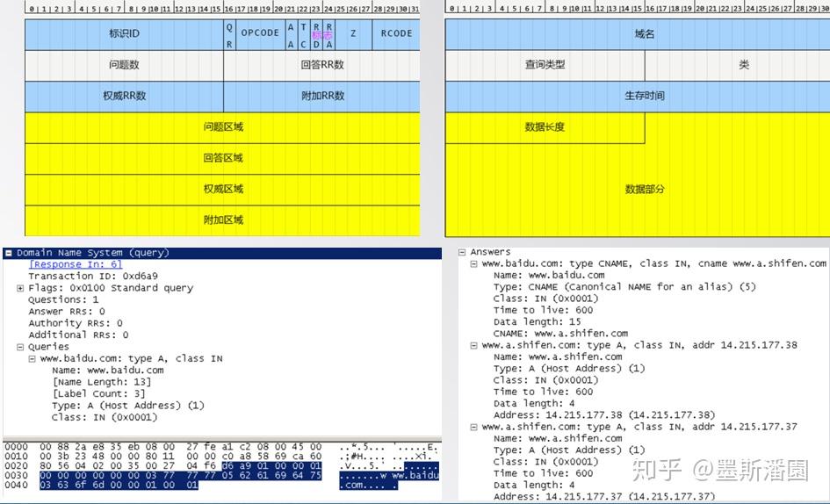Select Type: CNAME (Canonical NAME for an alias) row
Image resolution: width=830 pixels, height=504 pixels.
(624, 287)
